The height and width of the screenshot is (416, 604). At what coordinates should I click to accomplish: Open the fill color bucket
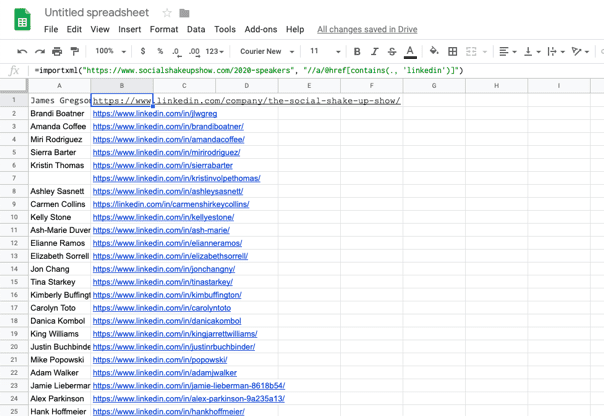[434, 51]
